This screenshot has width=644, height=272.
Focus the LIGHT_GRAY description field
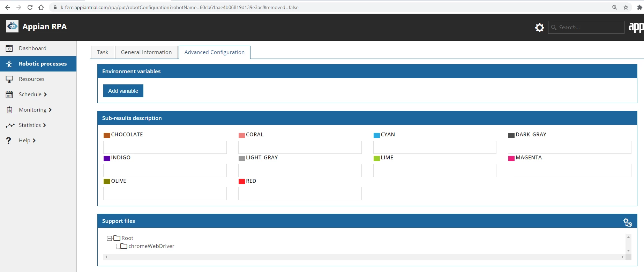[x=300, y=171]
